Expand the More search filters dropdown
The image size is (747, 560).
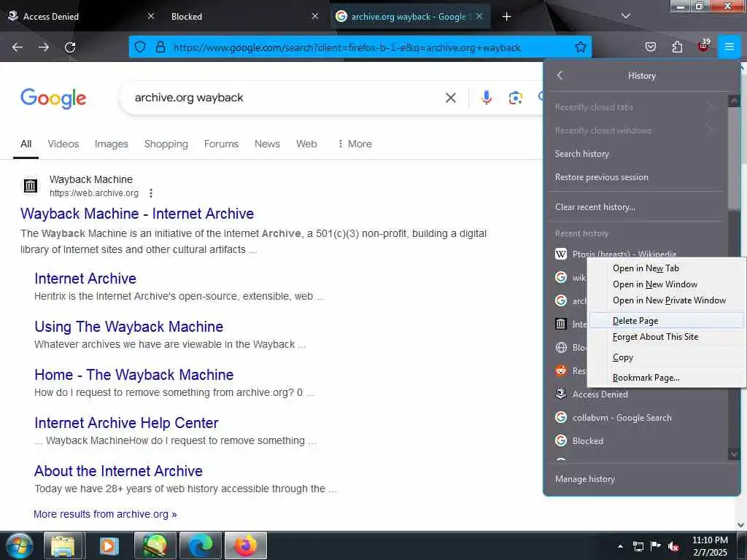355,144
